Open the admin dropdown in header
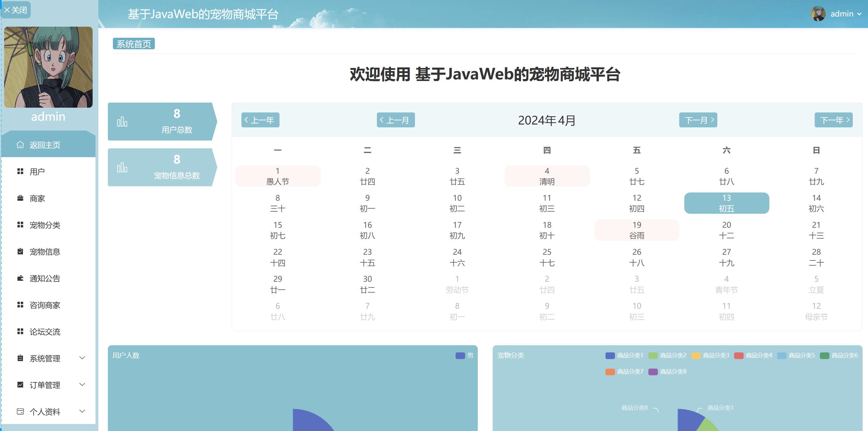The width and height of the screenshot is (868, 431). 842,14
